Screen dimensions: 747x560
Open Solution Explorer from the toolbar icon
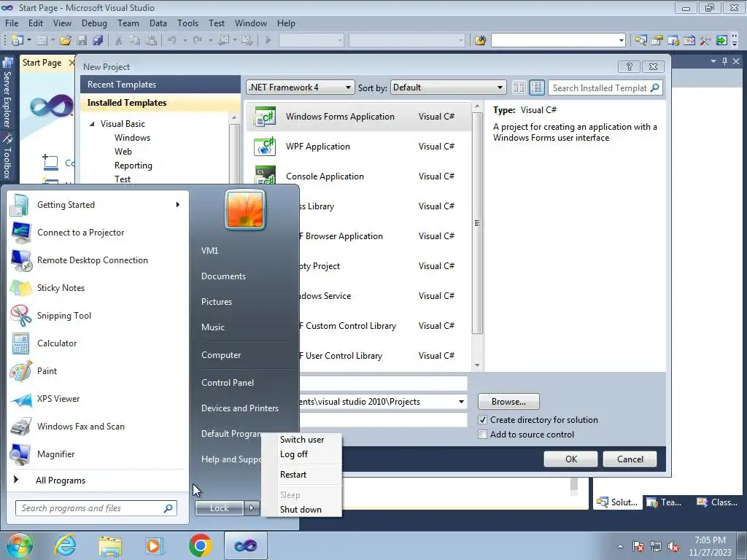[641, 41]
